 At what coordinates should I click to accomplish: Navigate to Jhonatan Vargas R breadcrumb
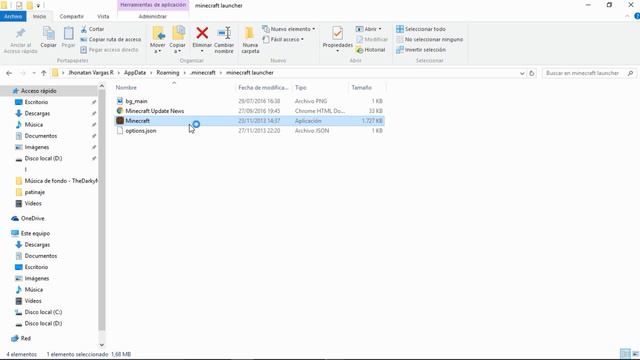[91, 73]
